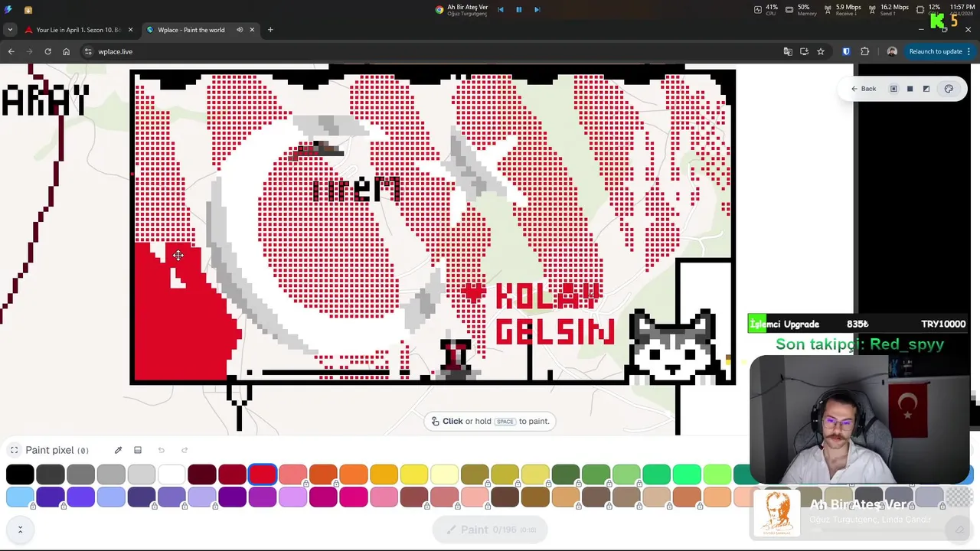
Task: Open the Extensions puzzle menu
Action: [x=865, y=51]
